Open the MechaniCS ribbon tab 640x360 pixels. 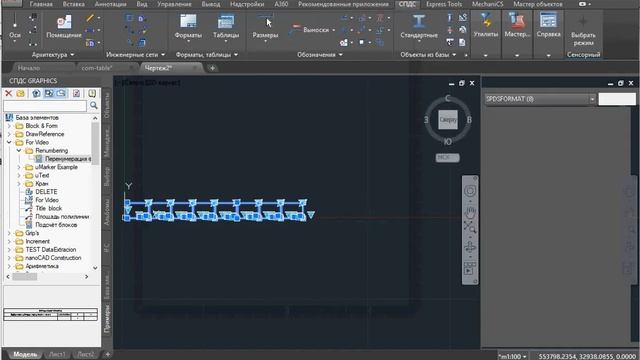(487, 4)
